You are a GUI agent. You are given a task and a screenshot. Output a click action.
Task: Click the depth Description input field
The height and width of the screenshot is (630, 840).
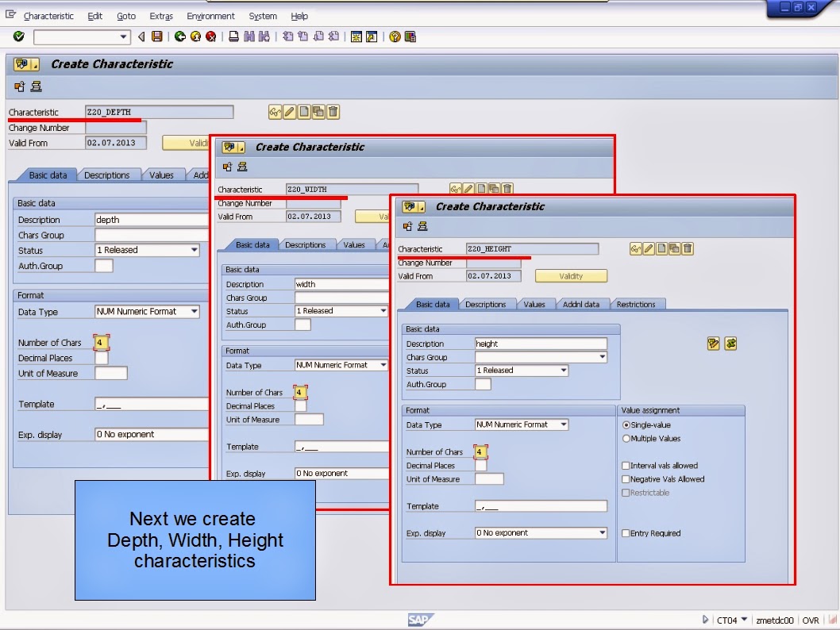[x=152, y=220]
